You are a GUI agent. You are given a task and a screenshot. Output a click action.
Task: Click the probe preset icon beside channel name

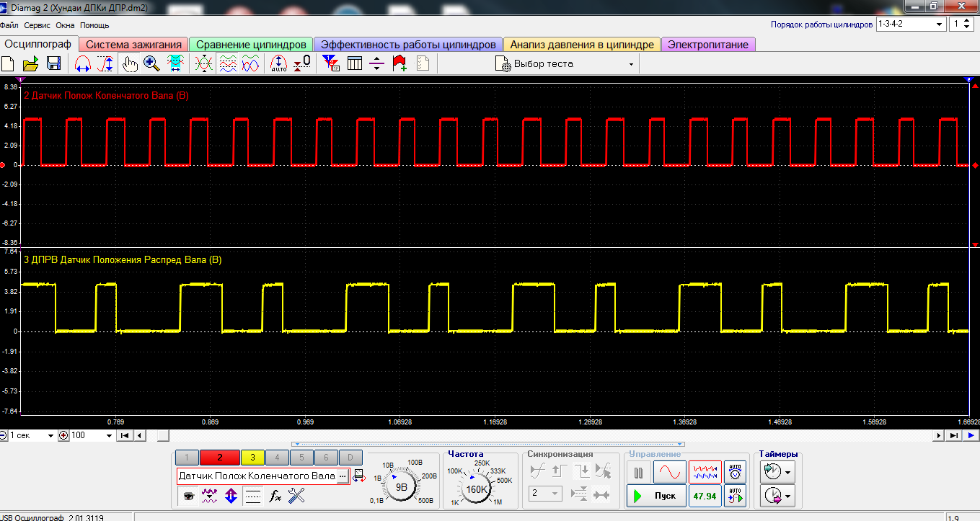click(x=358, y=476)
